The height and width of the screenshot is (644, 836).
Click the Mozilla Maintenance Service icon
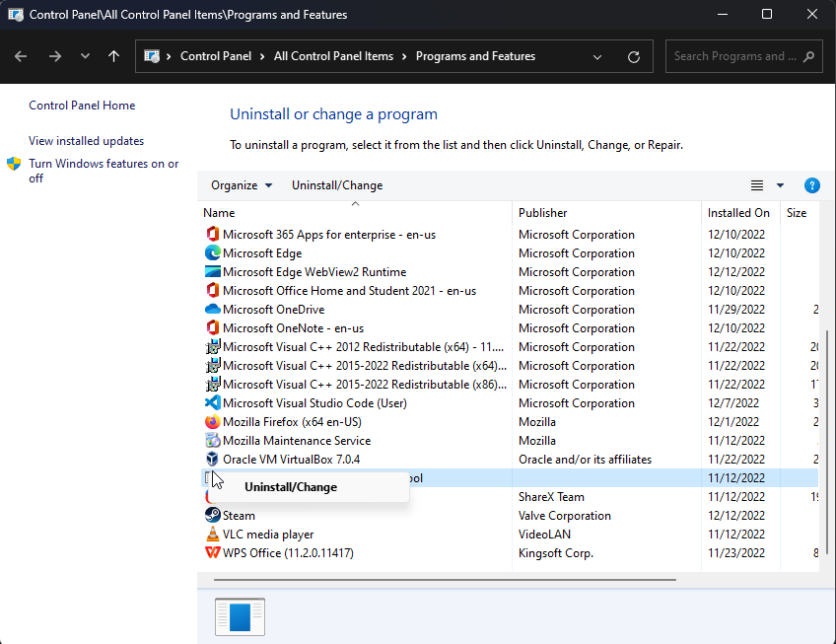(x=212, y=440)
